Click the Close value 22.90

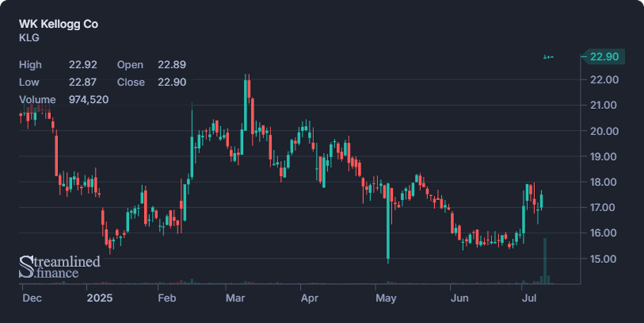click(172, 82)
